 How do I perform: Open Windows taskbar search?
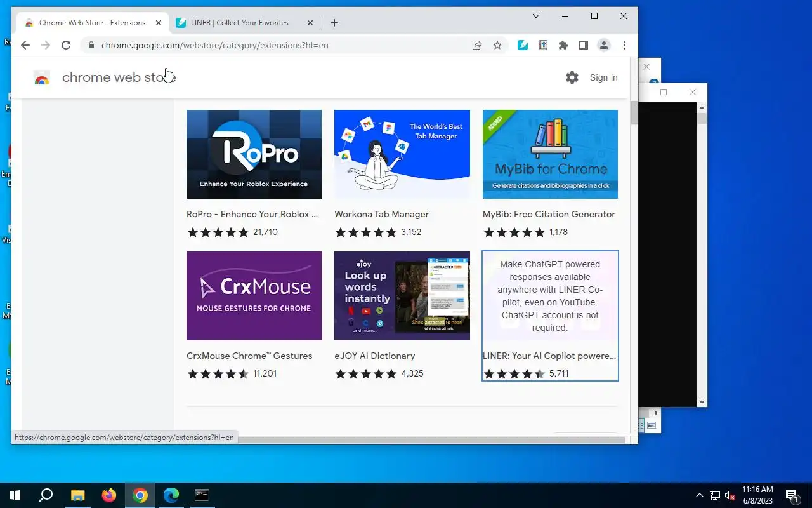click(x=46, y=495)
